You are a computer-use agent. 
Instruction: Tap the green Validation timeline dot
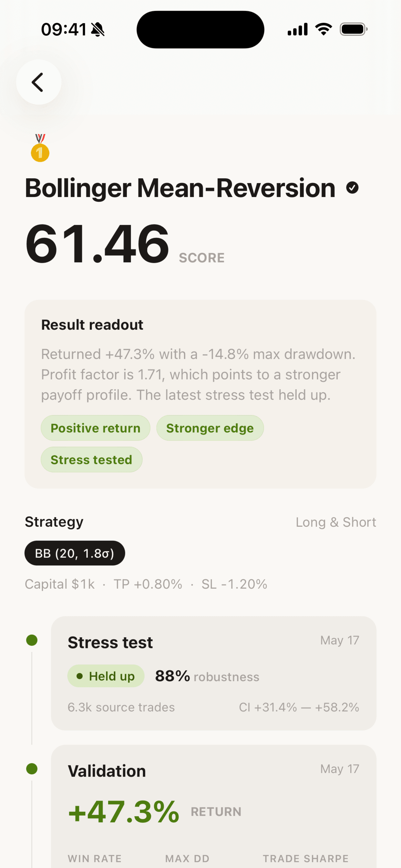[32, 769]
